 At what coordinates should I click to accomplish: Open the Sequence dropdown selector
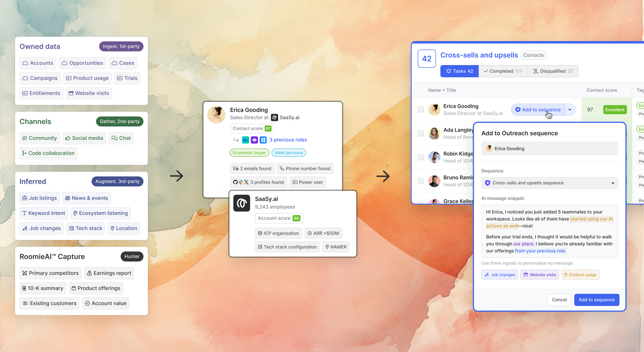[x=549, y=183]
